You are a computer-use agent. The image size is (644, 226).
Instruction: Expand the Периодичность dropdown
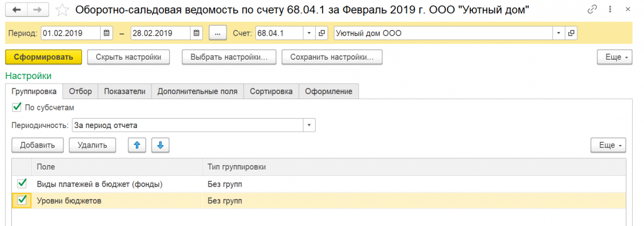[x=309, y=125]
